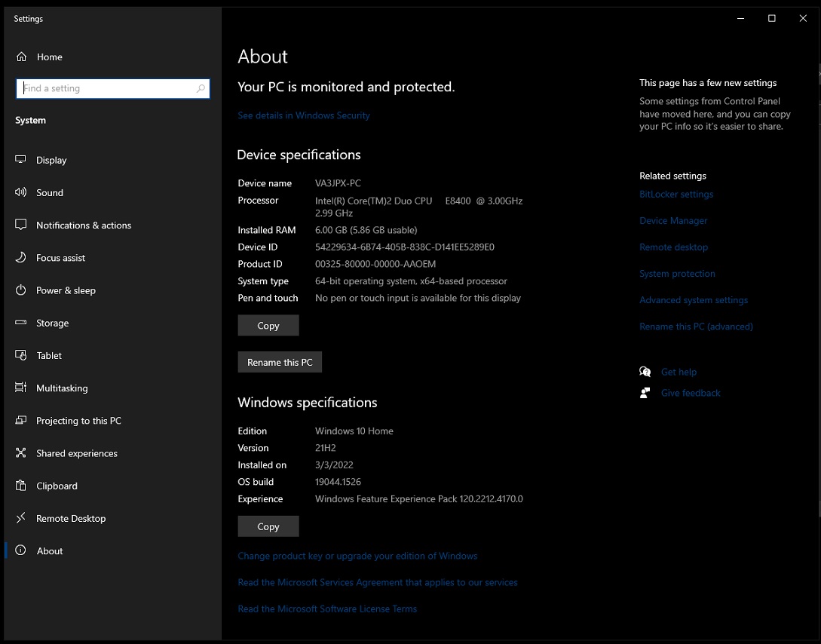Open See details in Windows Security
This screenshot has height=644, width=821.
click(x=304, y=115)
